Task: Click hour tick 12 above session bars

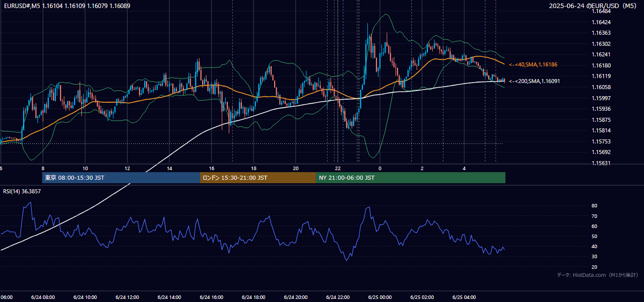Action: (127, 168)
